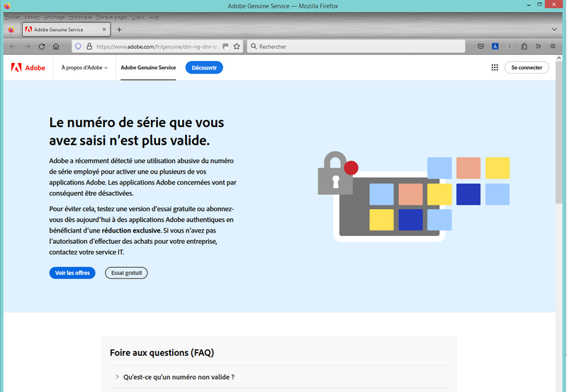Open the Outils menu
Screen dimensions: 567x392
(x=137, y=17)
